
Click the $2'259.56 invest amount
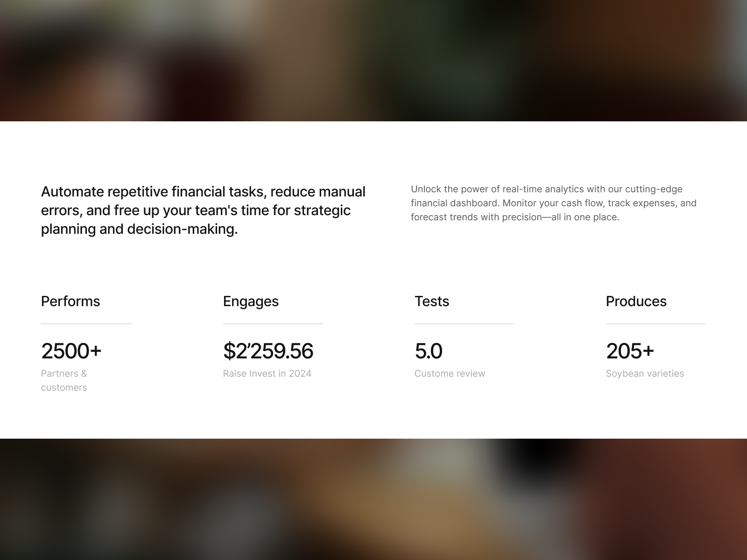coord(268,351)
